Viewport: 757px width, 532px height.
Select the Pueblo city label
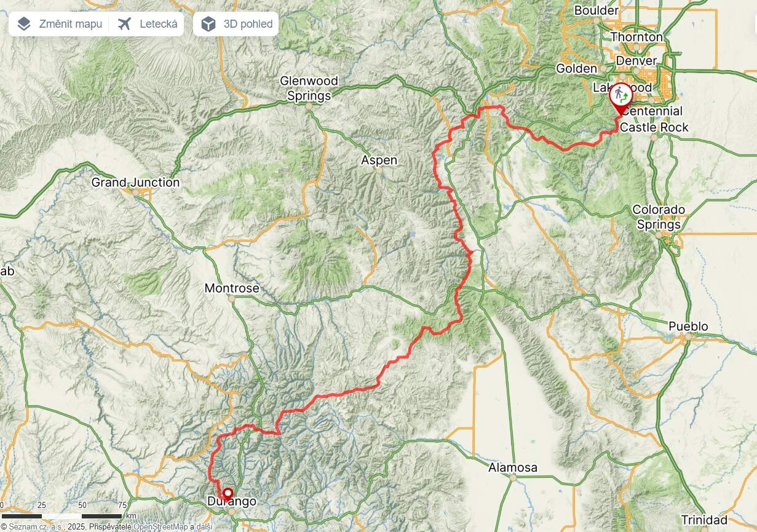point(688,327)
